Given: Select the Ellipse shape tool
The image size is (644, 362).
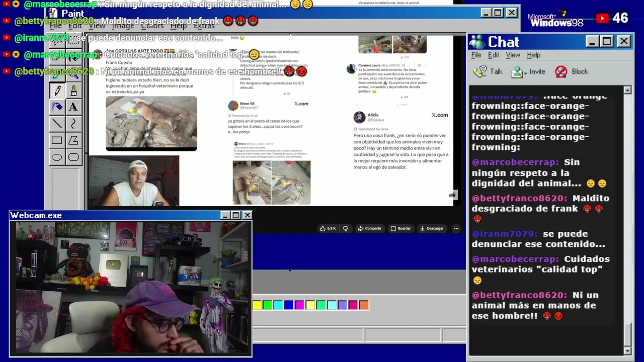Looking at the screenshot, I should [57, 157].
